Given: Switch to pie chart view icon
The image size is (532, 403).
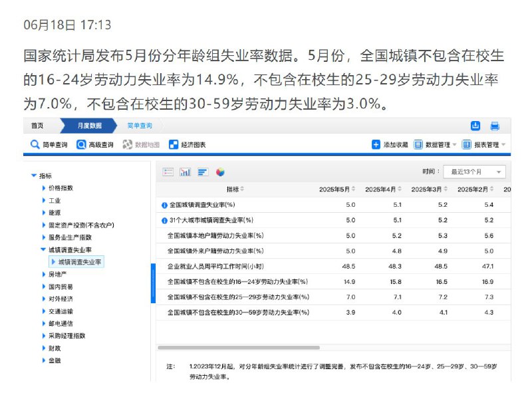Looking at the screenshot, I should pyautogui.click(x=220, y=172).
